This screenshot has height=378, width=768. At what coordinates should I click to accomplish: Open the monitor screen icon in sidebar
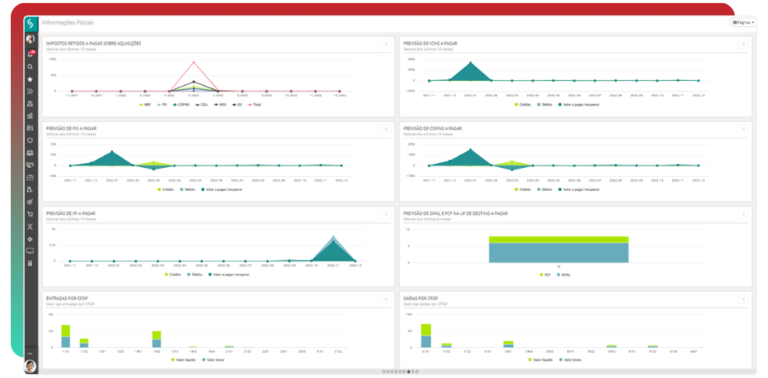click(x=30, y=251)
